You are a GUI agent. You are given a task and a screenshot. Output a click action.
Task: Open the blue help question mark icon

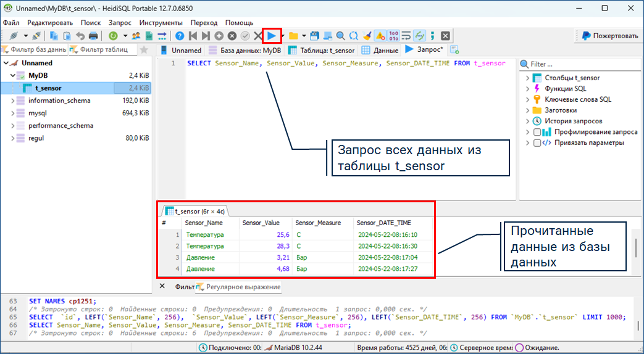click(180, 36)
